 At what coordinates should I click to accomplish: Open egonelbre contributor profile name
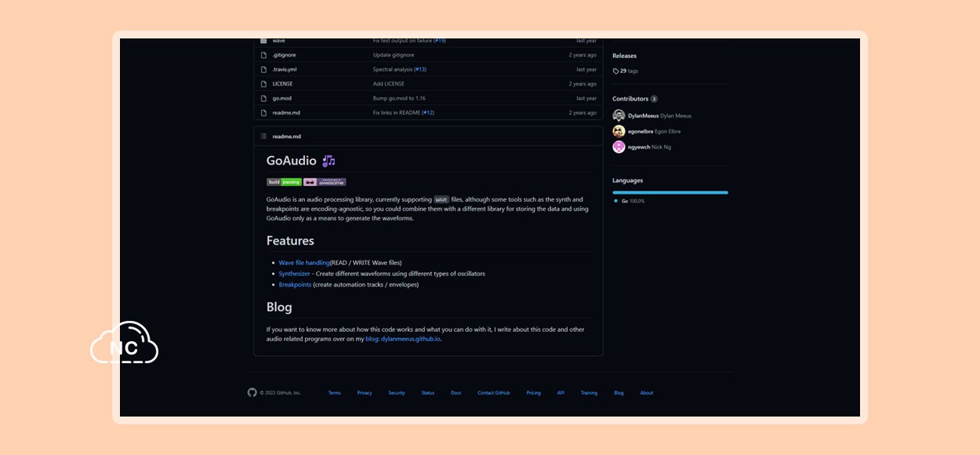(x=641, y=131)
